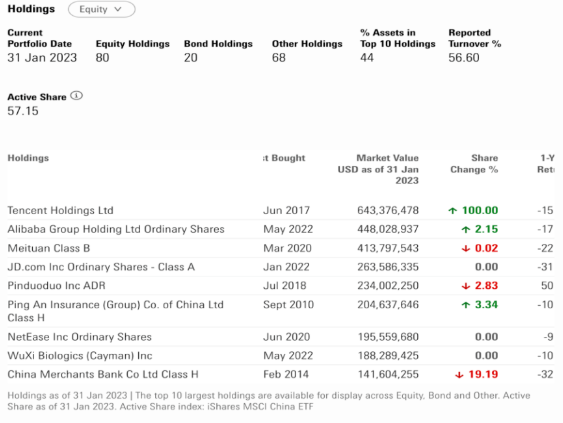Open China Merchants Bank Co Ltd Class H
Image resolution: width=563 pixels, height=423 pixels.
pos(103,374)
